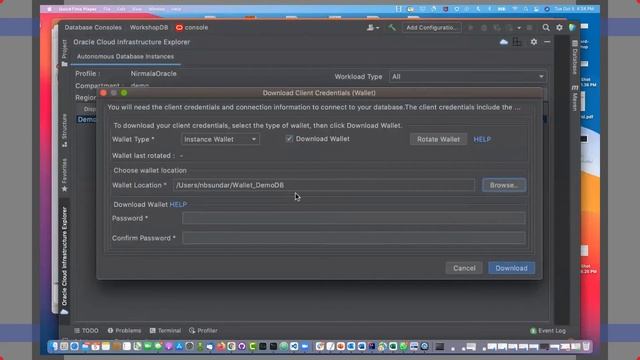Open QuickTime Player menu in menu bar

tap(77, 9)
